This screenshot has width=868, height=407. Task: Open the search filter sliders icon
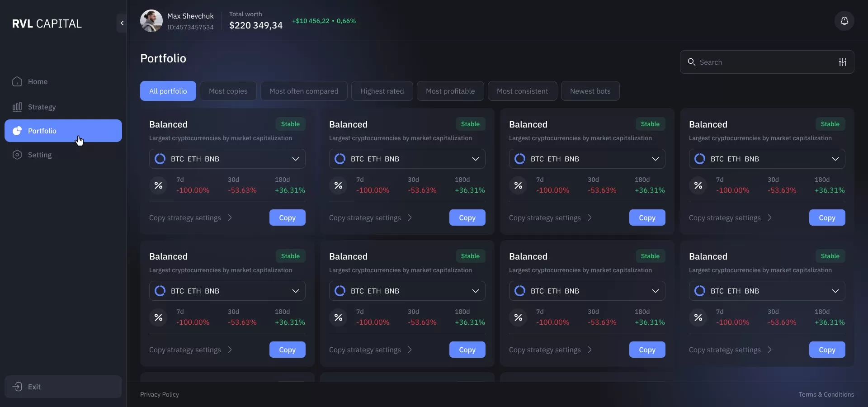coord(842,62)
